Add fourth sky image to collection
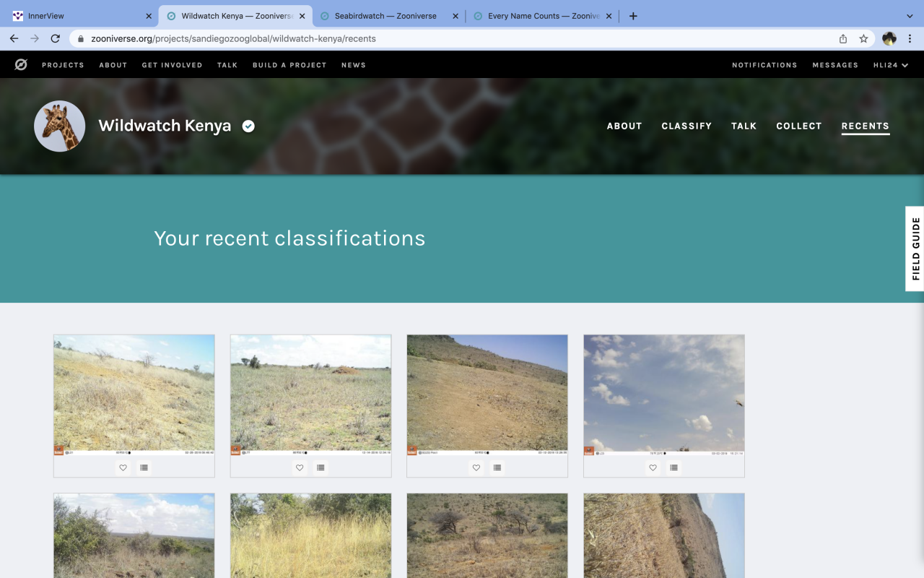Screen dimensions: 924x578 tap(674, 467)
